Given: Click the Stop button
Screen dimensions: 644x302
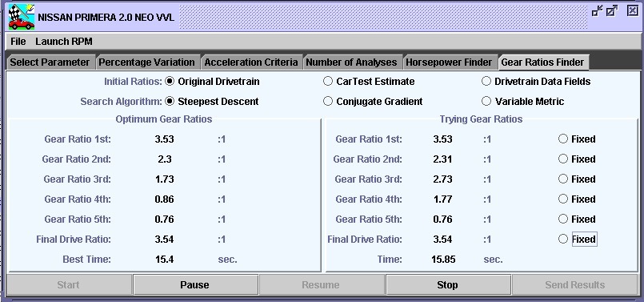Looking at the screenshot, I should tap(448, 284).
